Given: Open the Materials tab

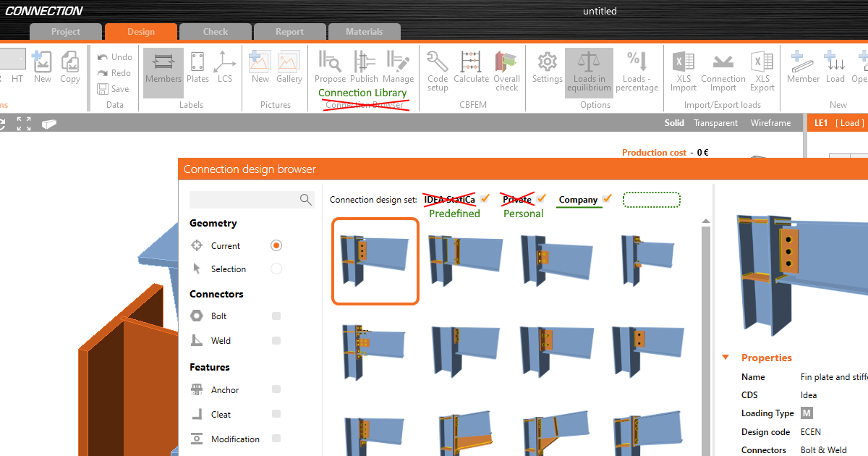Looking at the screenshot, I should [364, 32].
